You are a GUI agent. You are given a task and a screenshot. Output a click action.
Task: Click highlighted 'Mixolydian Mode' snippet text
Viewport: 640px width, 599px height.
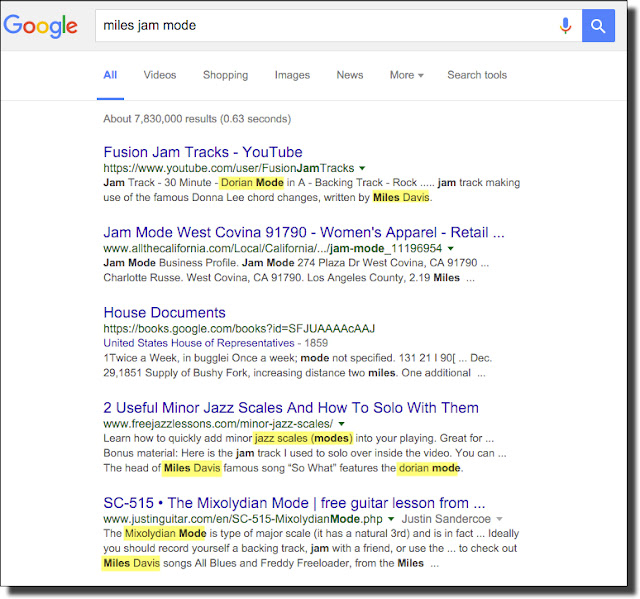coord(165,533)
